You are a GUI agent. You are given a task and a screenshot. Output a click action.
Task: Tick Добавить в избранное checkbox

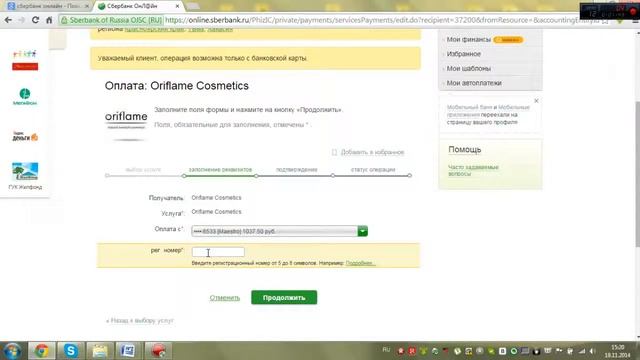click(334, 152)
